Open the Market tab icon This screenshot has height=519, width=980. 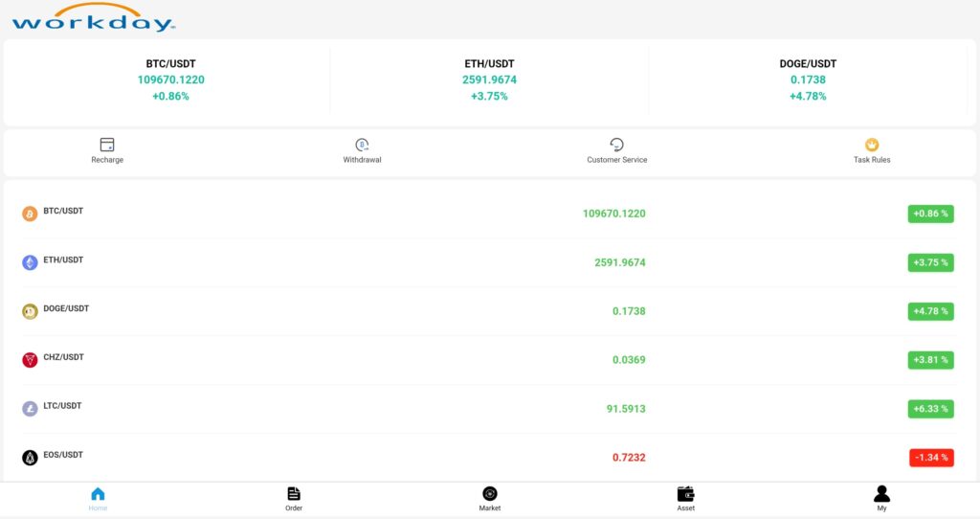490,494
